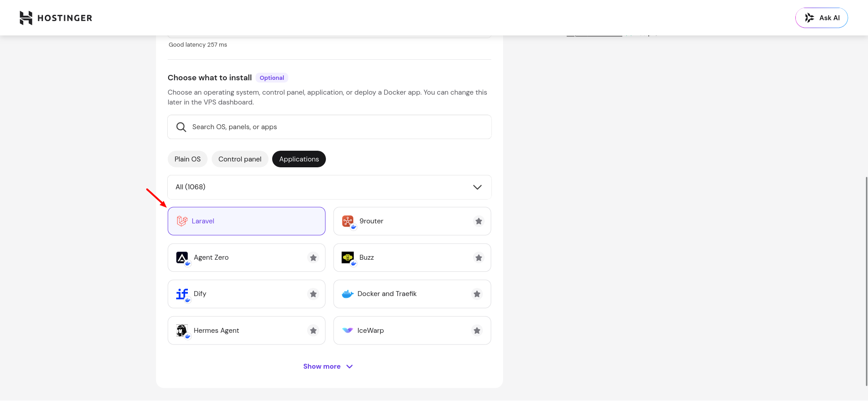Pick the Buzz application card
The image size is (868, 401).
click(412, 257)
